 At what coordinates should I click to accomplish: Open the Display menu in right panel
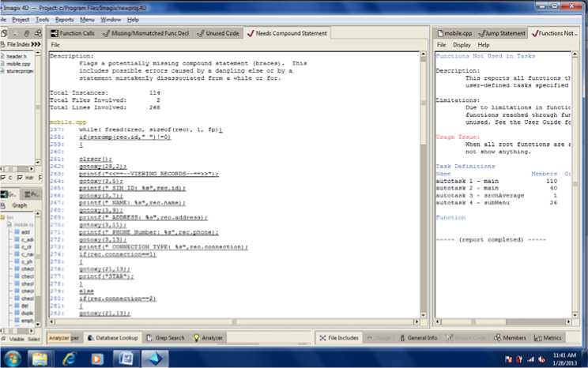click(x=462, y=45)
